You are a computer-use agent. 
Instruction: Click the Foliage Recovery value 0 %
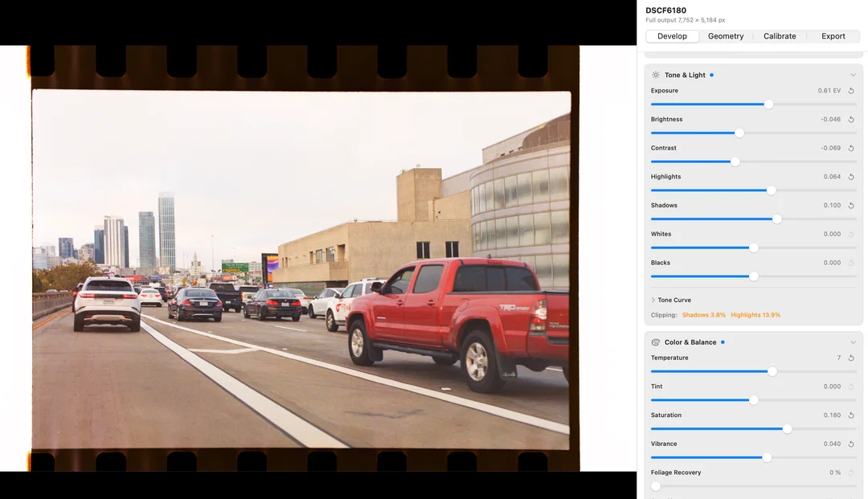pos(835,472)
